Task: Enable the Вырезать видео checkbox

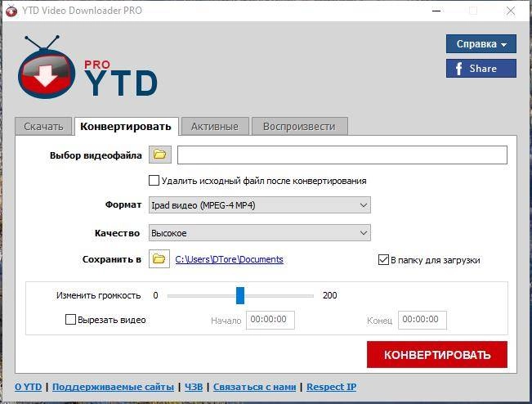Action: 70,320
